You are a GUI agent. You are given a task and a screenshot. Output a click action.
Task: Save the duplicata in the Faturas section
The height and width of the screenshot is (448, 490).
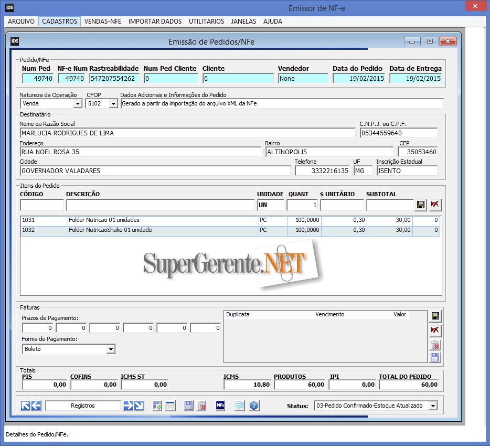point(435,316)
